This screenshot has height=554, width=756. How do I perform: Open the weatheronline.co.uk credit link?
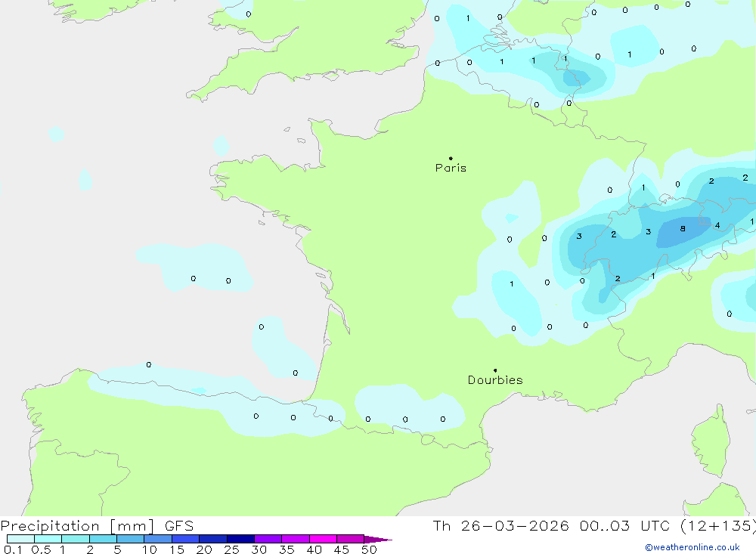692,547
